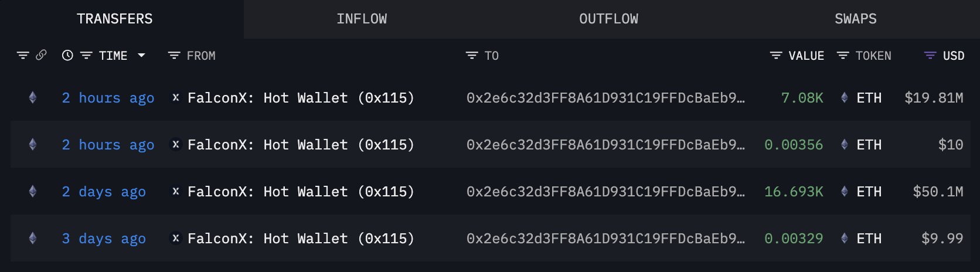980x272 pixels.
Task: Open the OUTFLOW tab
Action: (x=608, y=19)
